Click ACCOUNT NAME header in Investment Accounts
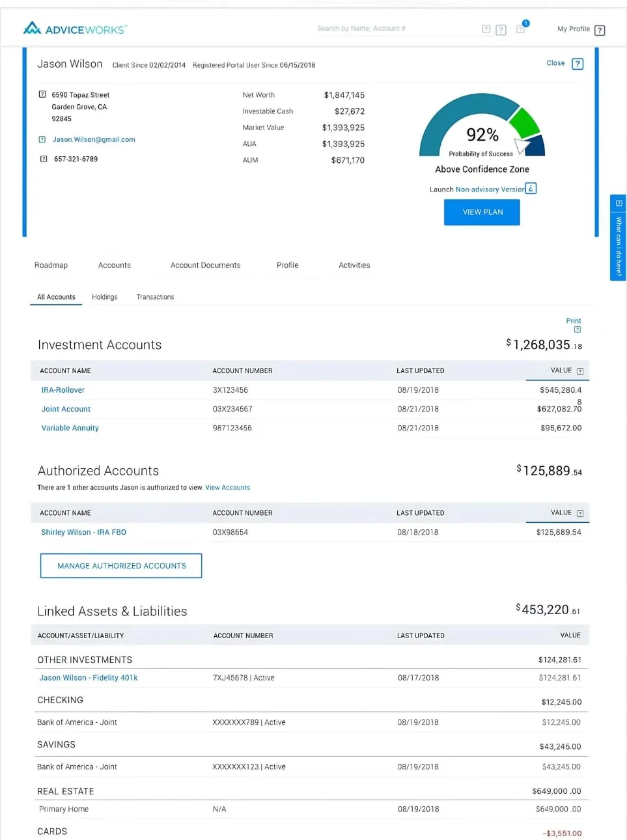627x840 pixels. pyautogui.click(x=65, y=371)
